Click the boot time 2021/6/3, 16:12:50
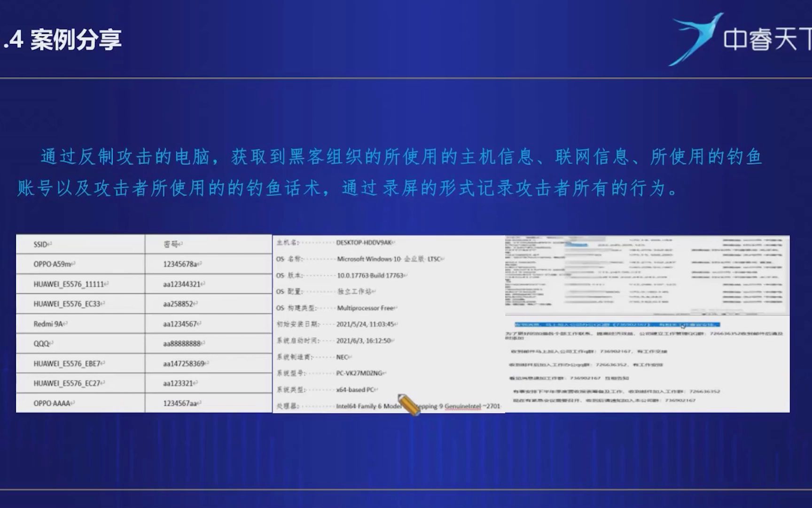Viewport: 812px width, 508px height. [364, 341]
